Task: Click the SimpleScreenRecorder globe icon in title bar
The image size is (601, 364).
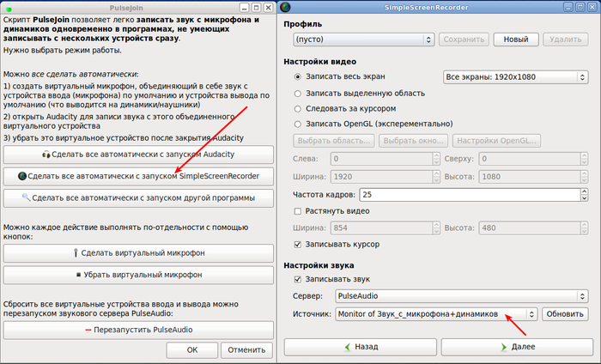Action: pyautogui.click(x=285, y=7)
